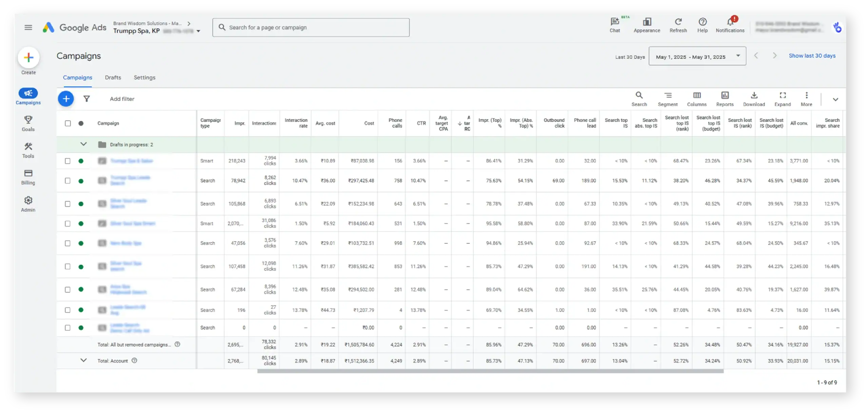
Task: Click Show last 30 days link
Action: [812, 56]
